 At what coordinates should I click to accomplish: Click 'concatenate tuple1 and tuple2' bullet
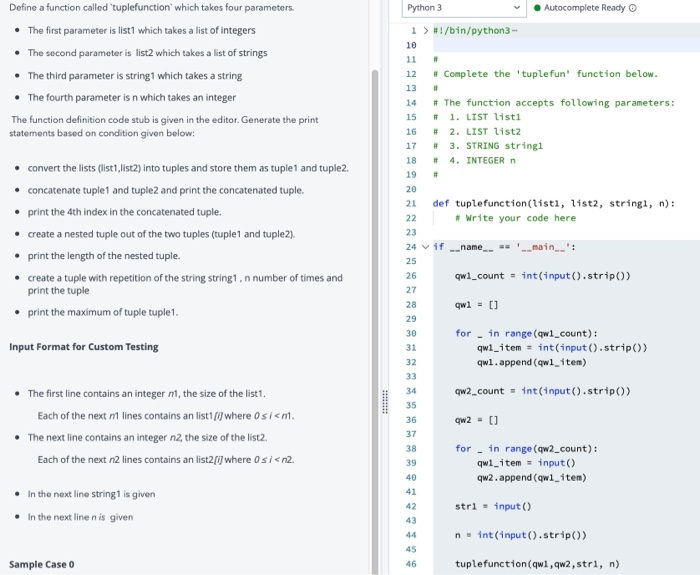(166, 190)
